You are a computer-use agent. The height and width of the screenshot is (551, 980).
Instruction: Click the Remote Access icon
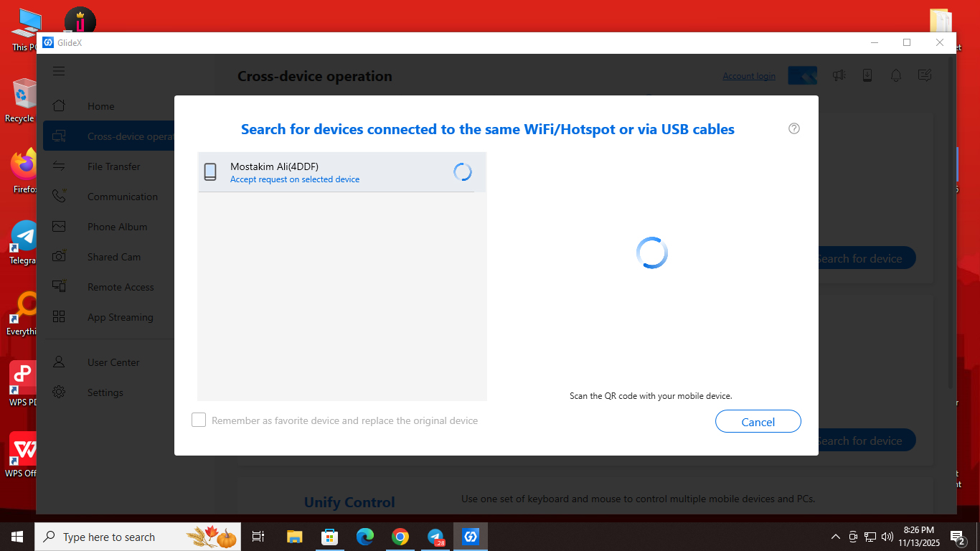59,286
